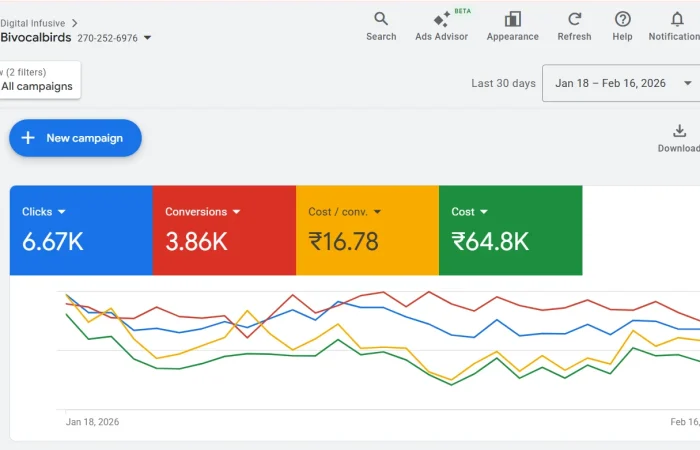Open the Appearance settings icon
This screenshot has width=700, height=450.
point(513,19)
